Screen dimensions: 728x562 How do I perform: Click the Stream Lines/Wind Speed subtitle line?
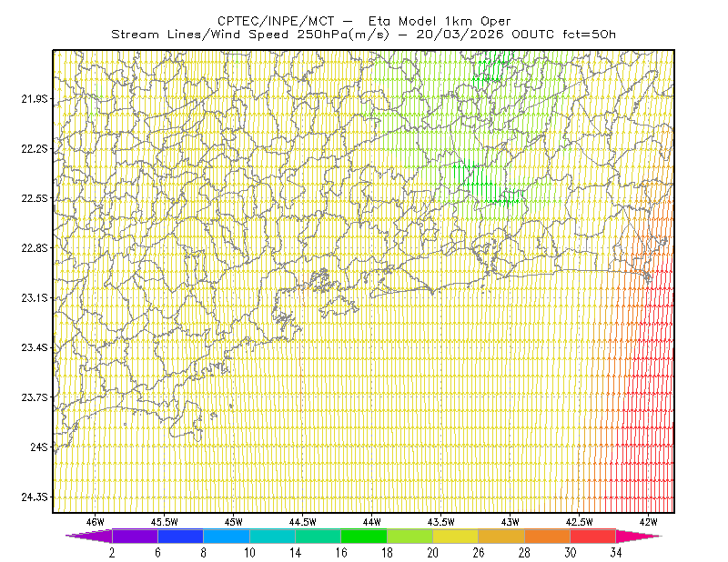(363, 35)
